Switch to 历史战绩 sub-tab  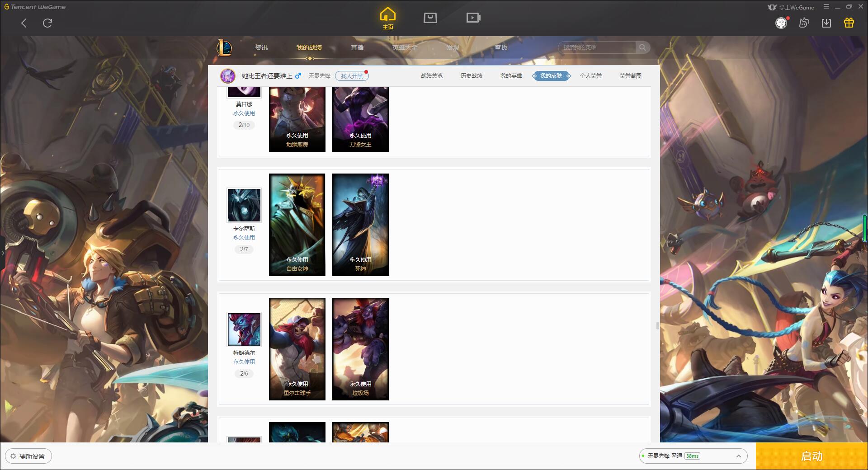[x=472, y=76]
